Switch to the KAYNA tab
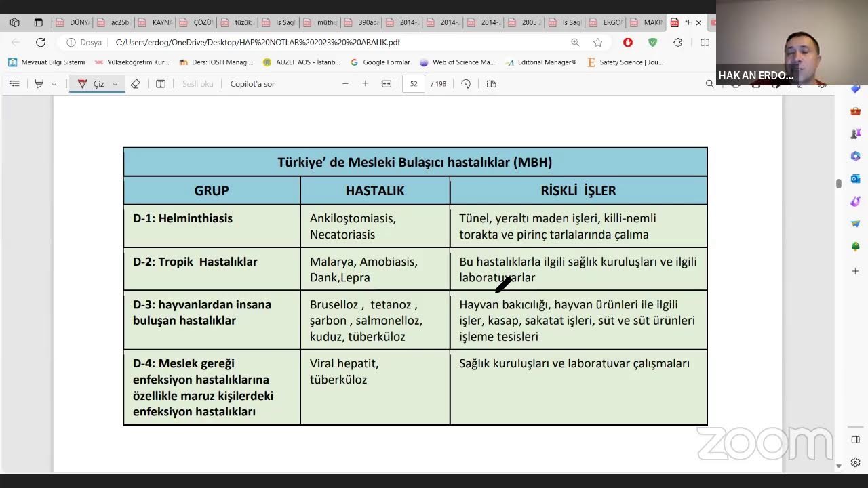The image size is (868, 488). [155, 22]
